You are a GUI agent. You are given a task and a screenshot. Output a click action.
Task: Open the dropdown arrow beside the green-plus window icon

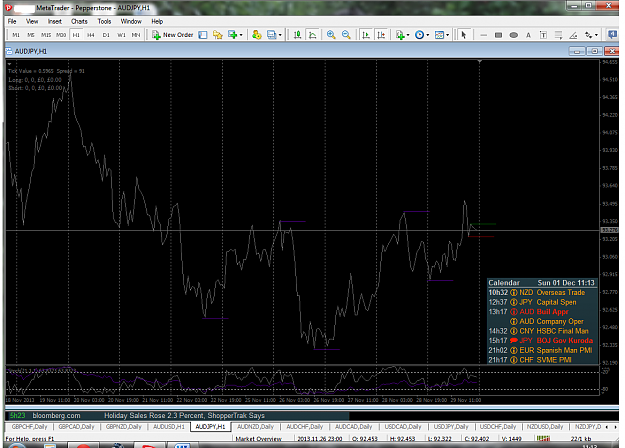coord(241,35)
